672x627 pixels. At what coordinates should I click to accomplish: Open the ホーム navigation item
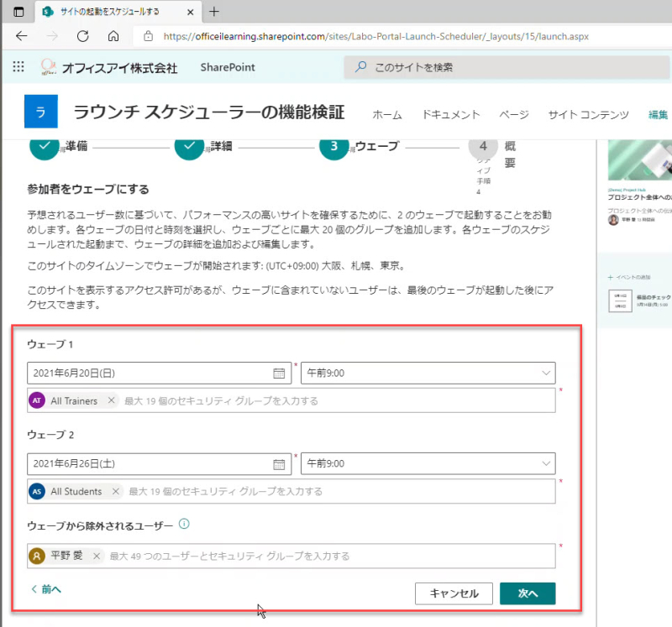[387, 115]
